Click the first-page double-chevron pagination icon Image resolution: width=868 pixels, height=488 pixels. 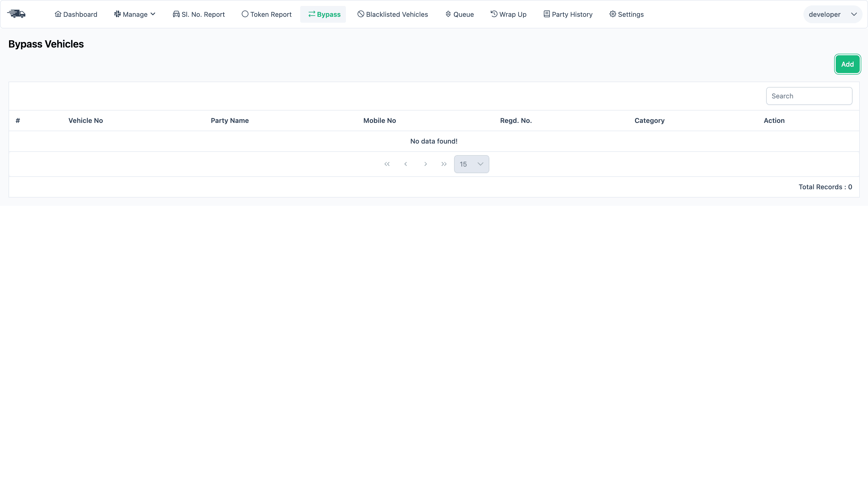387,164
